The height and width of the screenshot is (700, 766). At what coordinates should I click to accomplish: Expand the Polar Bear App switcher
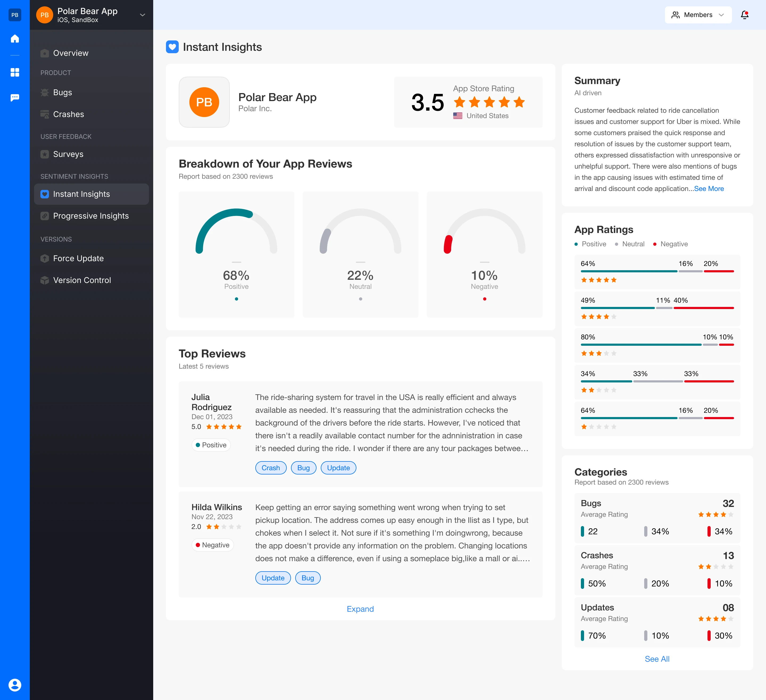coord(143,15)
